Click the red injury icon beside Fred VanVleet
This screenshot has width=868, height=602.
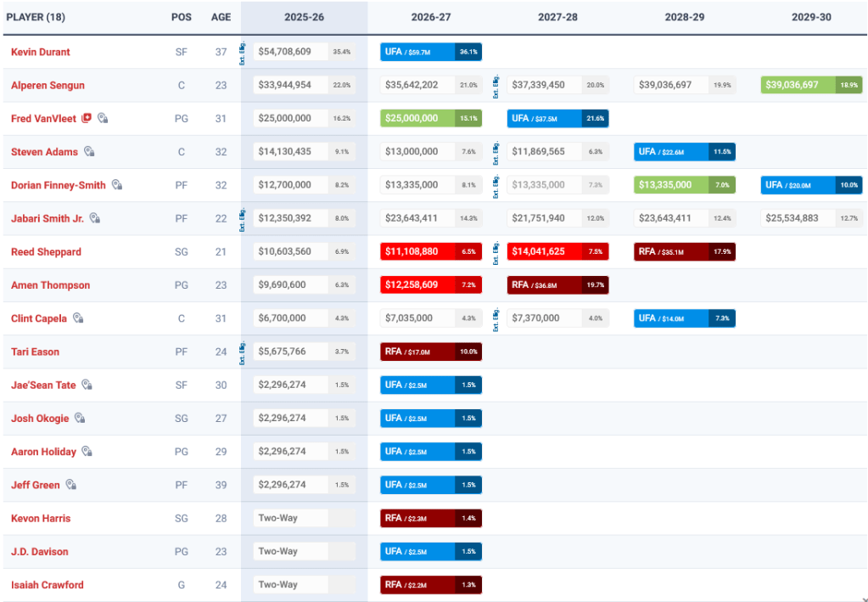point(87,119)
